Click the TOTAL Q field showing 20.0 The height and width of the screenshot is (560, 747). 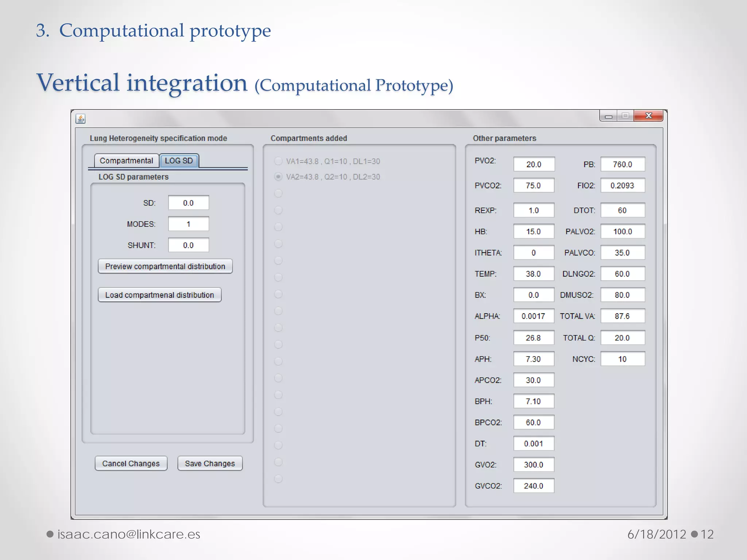(623, 338)
